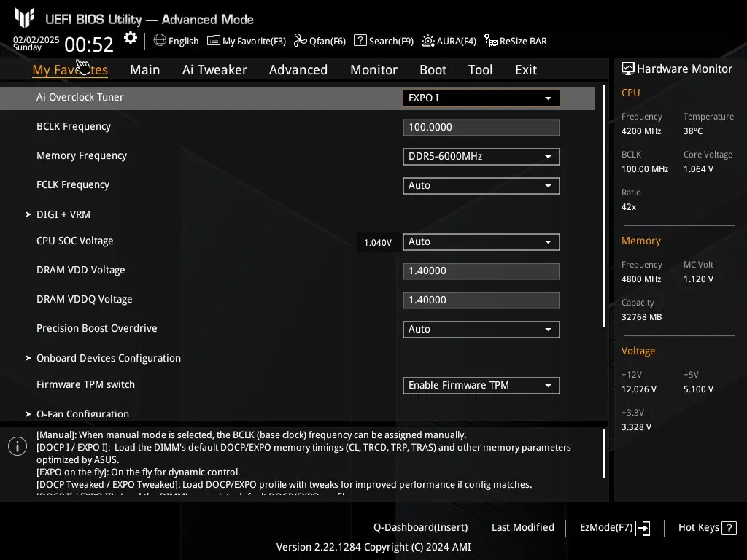This screenshot has height=560, width=747.
Task: Expand Onboard Devices Configuration submenu
Action: [109, 358]
